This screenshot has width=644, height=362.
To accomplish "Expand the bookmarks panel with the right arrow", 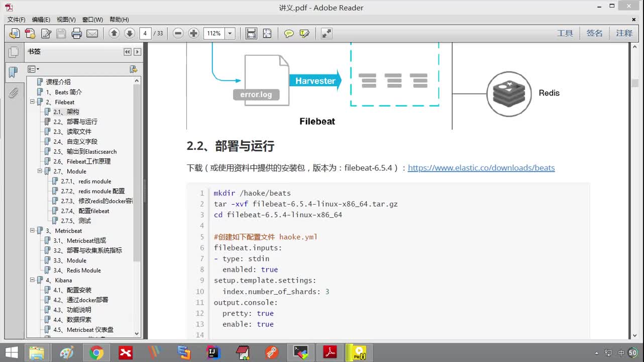I will coord(137,52).
